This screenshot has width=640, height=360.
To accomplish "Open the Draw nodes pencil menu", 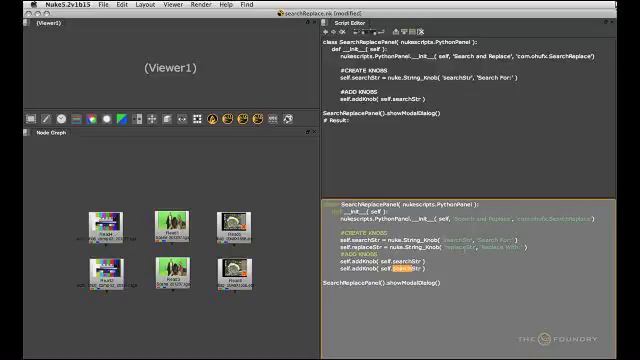I will click(46, 119).
